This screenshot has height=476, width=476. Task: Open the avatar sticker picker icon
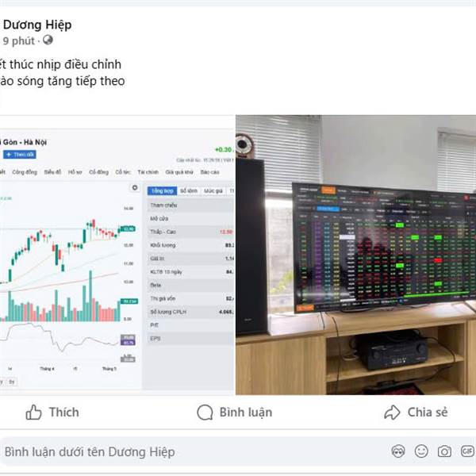click(x=398, y=451)
